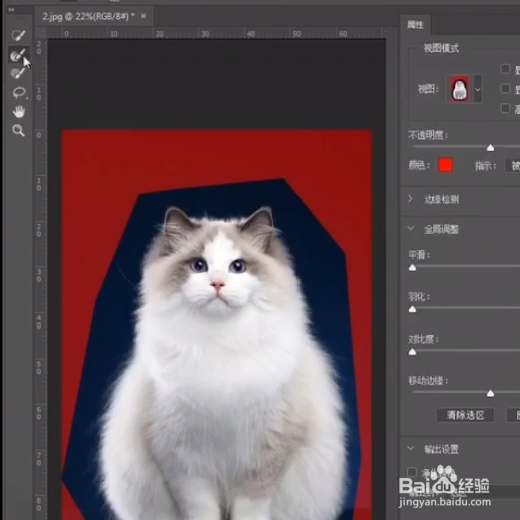Click the 羽化 slider handle
This screenshot has height=520, width=520.
click(412, 309)
